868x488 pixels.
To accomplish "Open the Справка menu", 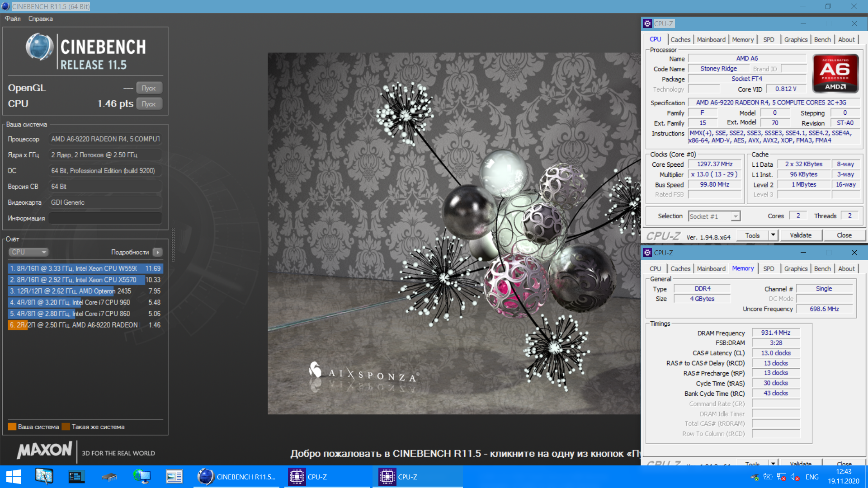I will click(x=40, y=19).
